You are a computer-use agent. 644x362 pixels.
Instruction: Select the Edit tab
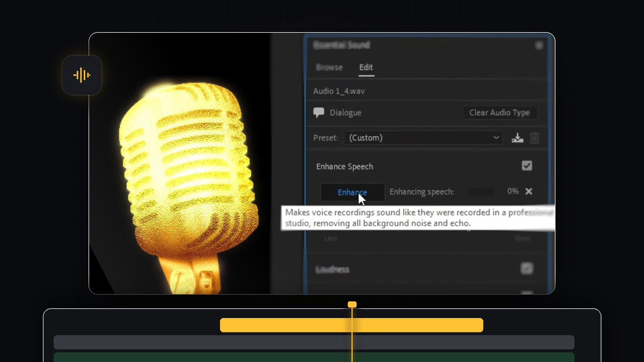366,68
